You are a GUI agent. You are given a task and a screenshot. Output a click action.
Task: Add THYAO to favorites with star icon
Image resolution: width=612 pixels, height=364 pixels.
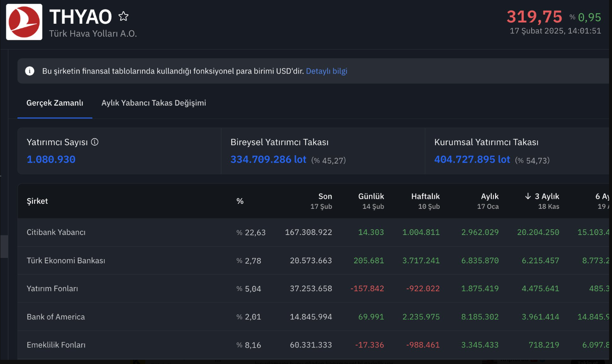[124, 16]
